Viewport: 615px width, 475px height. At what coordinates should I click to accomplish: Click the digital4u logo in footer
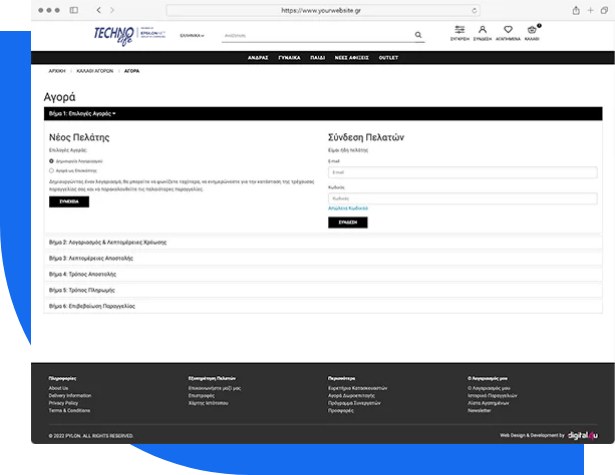click(x=583, y=435)
